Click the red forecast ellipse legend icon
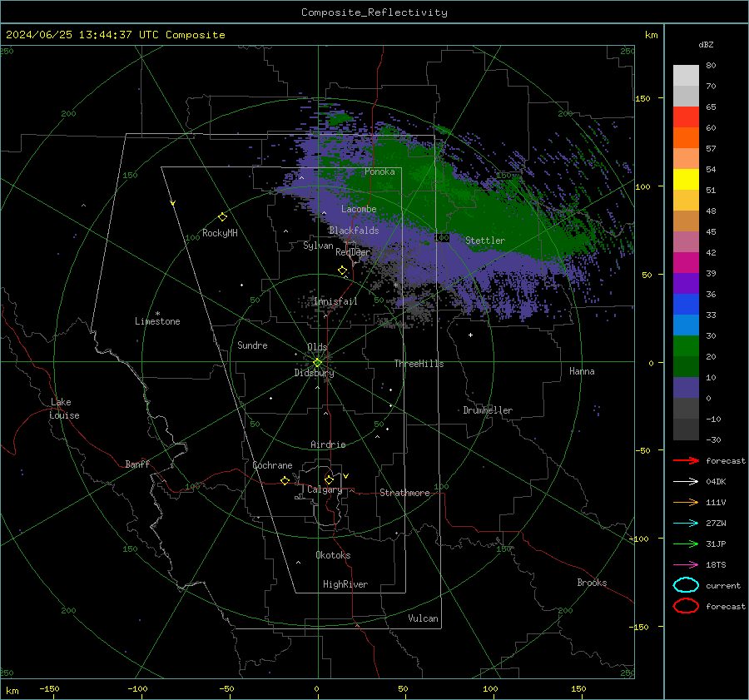The height and width of the screenshot is (700, 749). click(x=686, y=606)
